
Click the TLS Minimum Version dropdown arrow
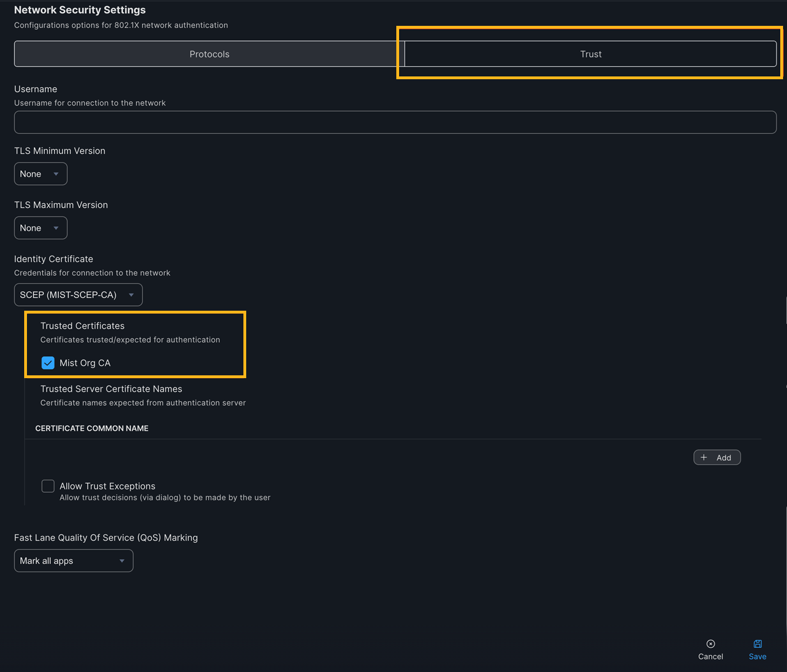pos(56,174)
